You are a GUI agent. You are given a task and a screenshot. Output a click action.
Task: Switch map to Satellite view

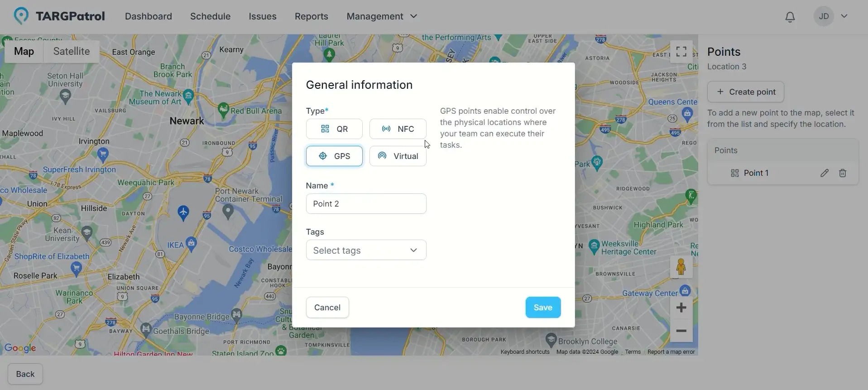(x=72, y=51)
